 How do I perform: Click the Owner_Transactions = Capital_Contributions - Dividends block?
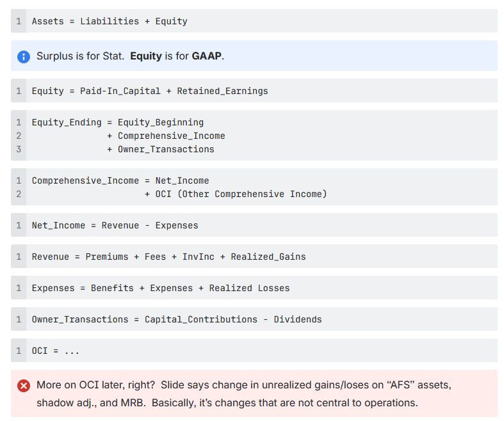point(177,319)
